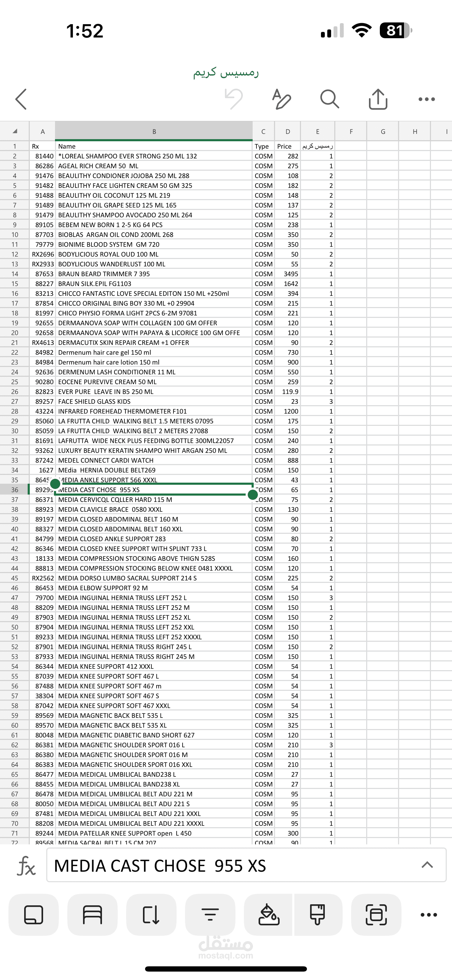Screen dimensions: 452x980
Task: Tap the card view icon in bottom toolbar
Action: pyautogui.click(x=34, y=914)
